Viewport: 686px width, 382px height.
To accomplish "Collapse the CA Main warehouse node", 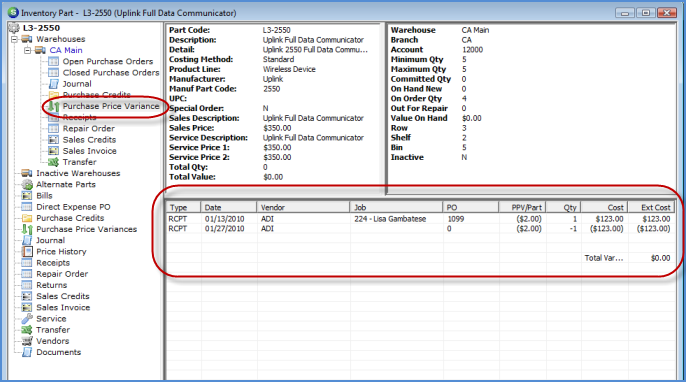I will click(x=27, y=50).
